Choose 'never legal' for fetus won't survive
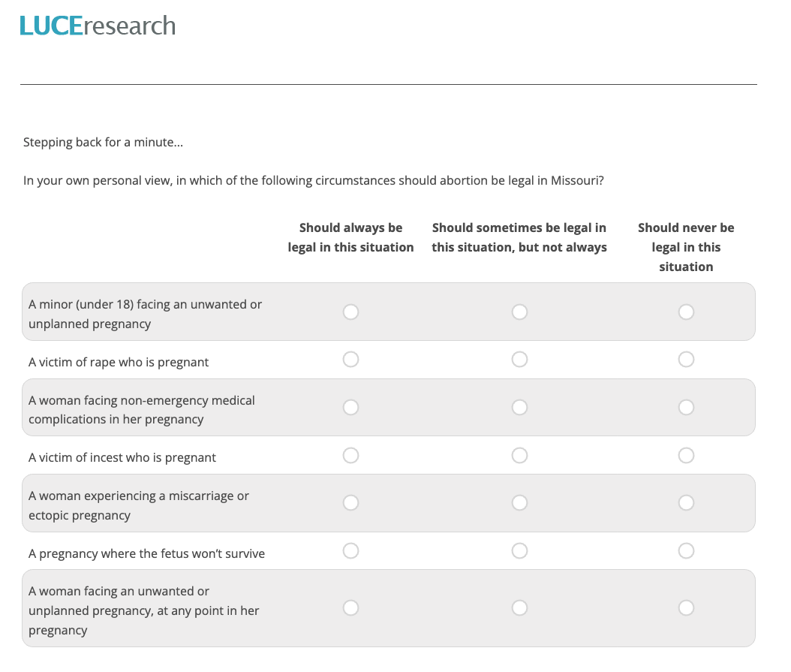Viewport: 791px width, 672px height. click(686, 551)
